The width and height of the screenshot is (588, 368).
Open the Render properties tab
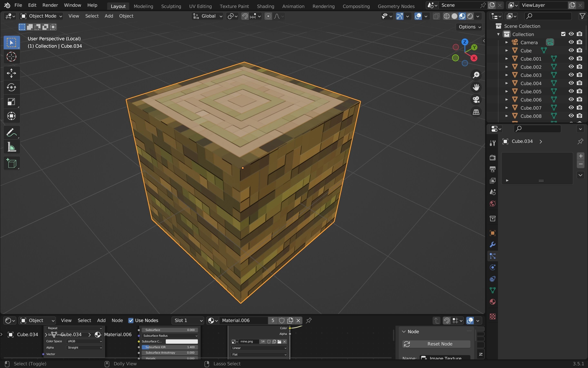(492, 157)
